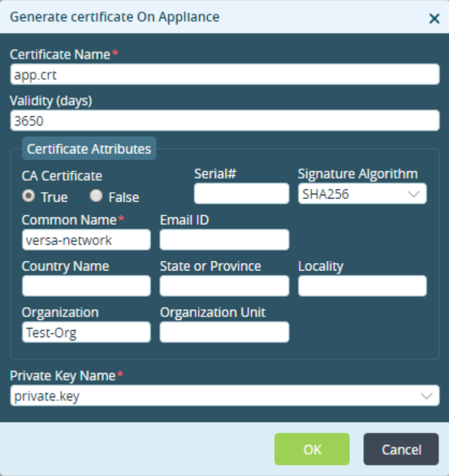Focus the Certificate Name field app.crt

coord(225,75)
